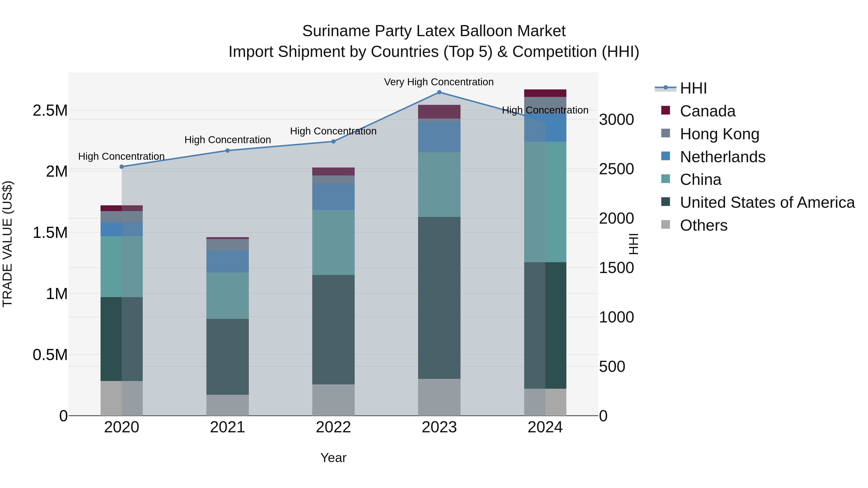The width and height of the screenshot is (868, 488).
Task: Click the 2022 x-axis tick label
Action: (x=333, y=427)
